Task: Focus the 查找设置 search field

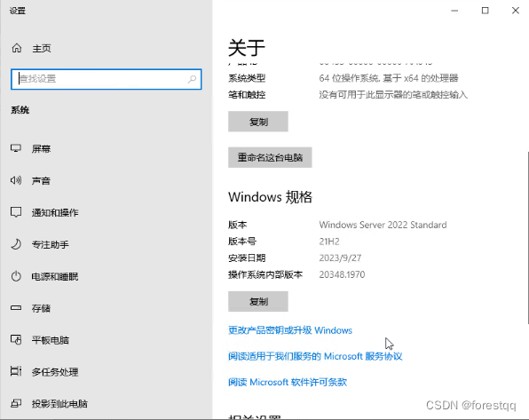Action: (107, 79)
